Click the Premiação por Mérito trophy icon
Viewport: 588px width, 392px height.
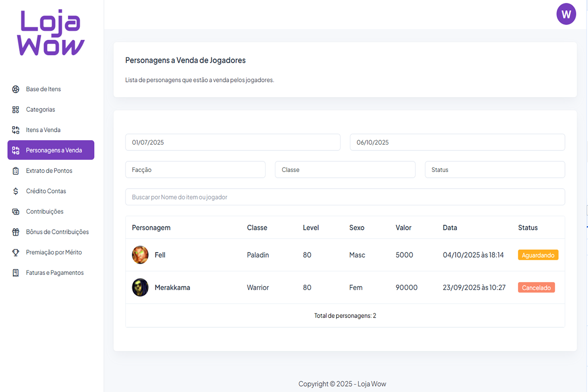(x=16, y=252)
